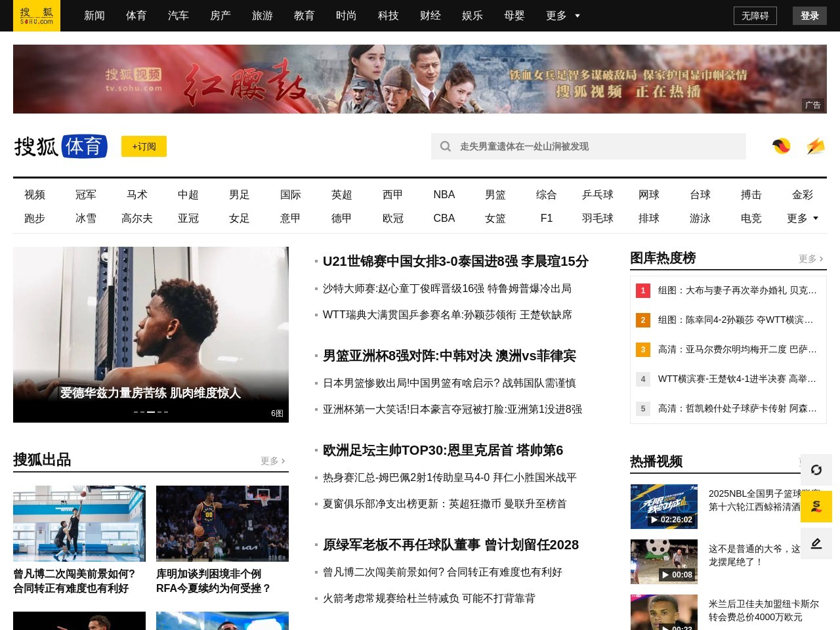Image resolution: width=840 pixels, height=630 pixels.
Task: Click the rank 3 badge in 图库热度榜
Action: click(643, 349)
